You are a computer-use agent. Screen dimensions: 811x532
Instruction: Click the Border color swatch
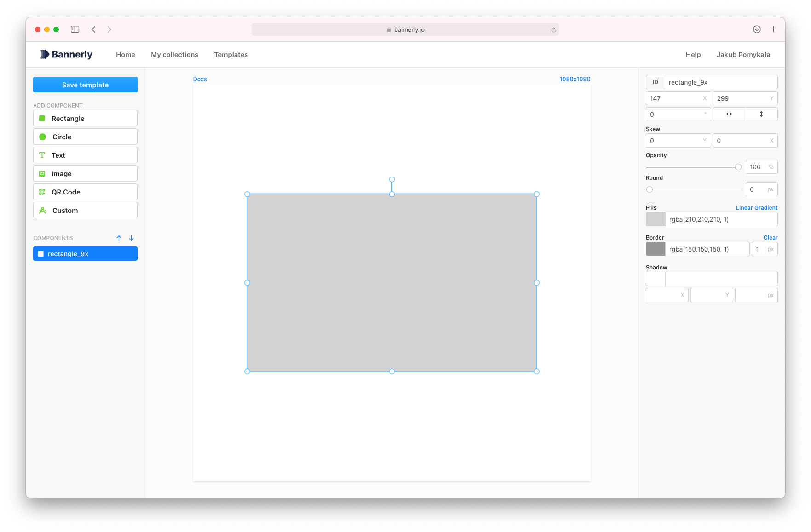656,249
